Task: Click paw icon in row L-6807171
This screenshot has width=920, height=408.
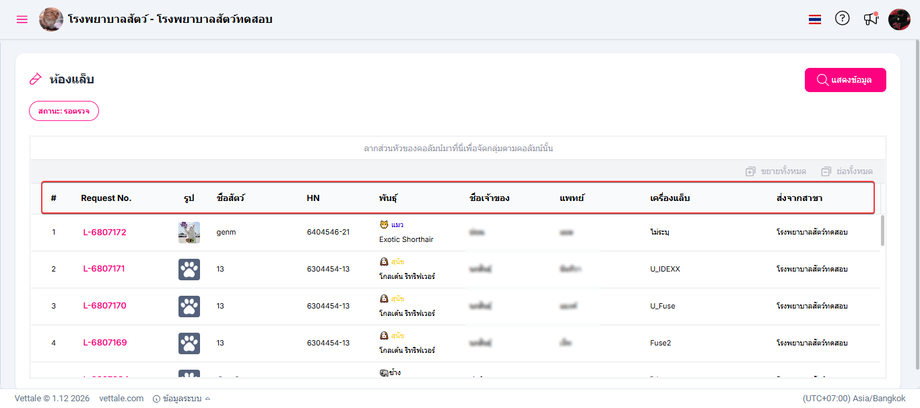Action: tap(189, 269)
